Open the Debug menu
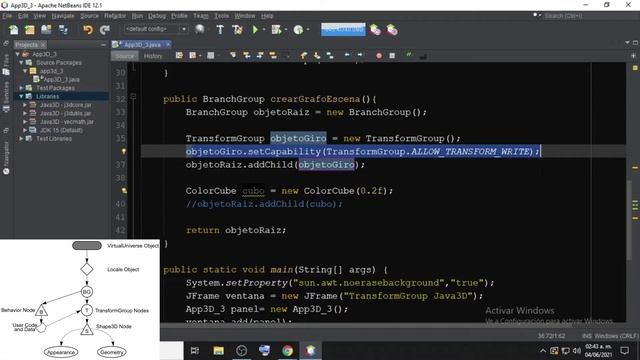The height and width of the screenshot is (360, 640). pyautogui.click(x=157, y=16)
